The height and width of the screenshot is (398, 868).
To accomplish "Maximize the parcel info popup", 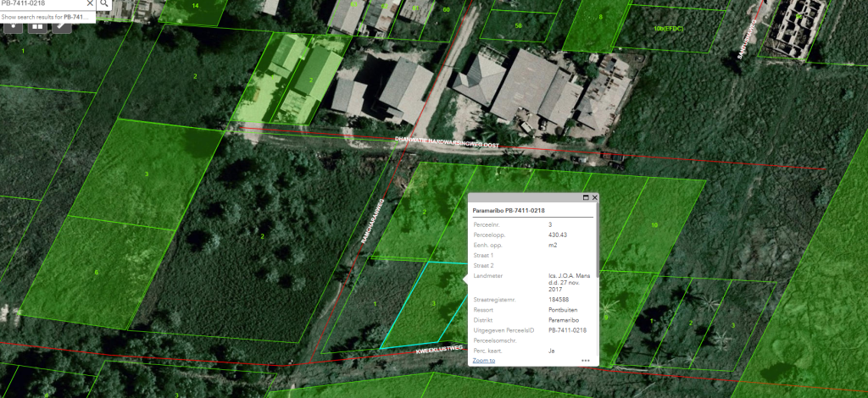I will [586, 197].
